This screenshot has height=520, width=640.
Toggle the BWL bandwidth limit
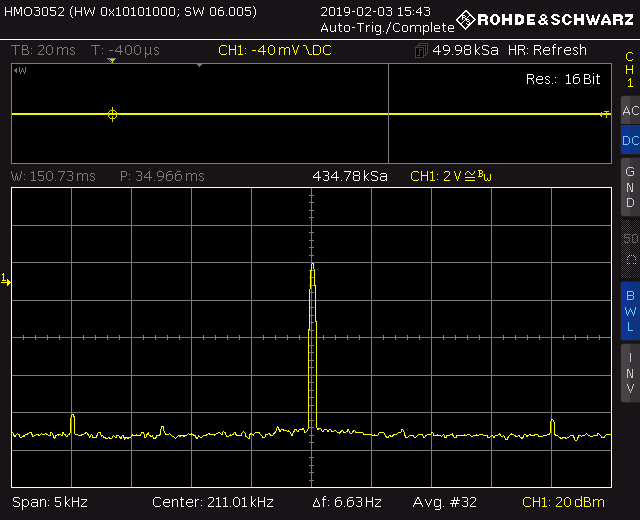pyautogui.click(x=629, y=310)
